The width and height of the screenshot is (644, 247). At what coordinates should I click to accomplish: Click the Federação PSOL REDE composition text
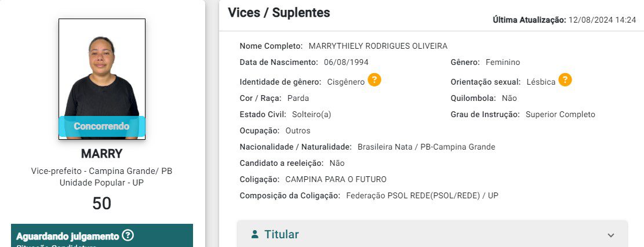[422, 196]
